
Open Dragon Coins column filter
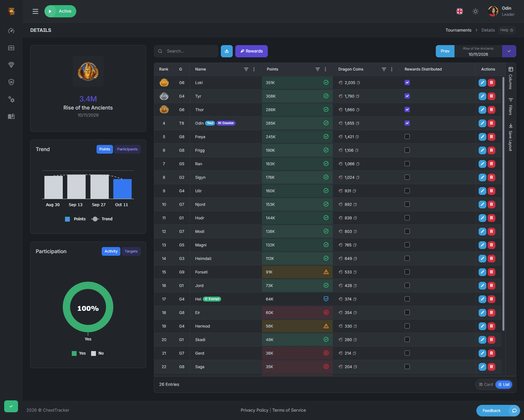[x=384, y=69]
